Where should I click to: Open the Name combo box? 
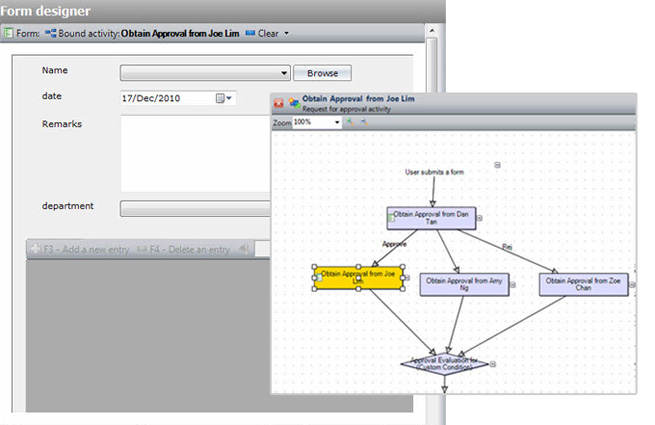coord(205,73)
